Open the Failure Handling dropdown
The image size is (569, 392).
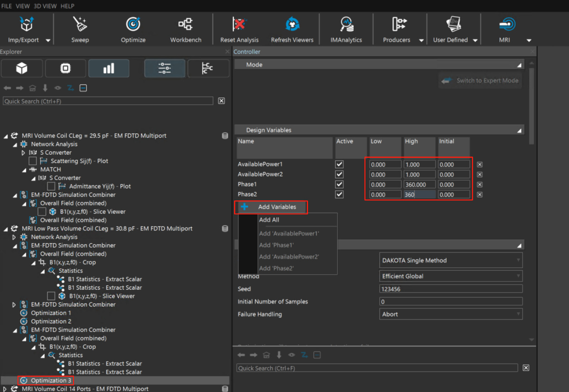click(x=451, y=314)
